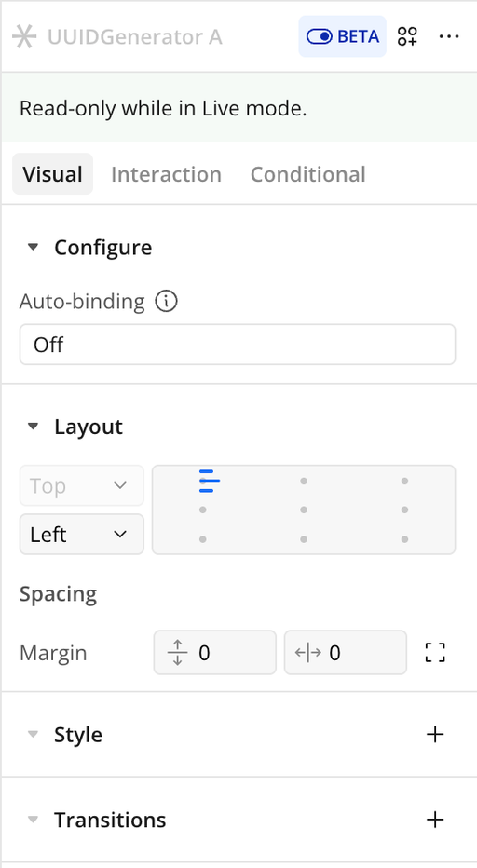Screen dimensions: 477x868
Task: Open the Top vertical alignment dropdown
Action: pyautogui.click(x=82, y=485)
